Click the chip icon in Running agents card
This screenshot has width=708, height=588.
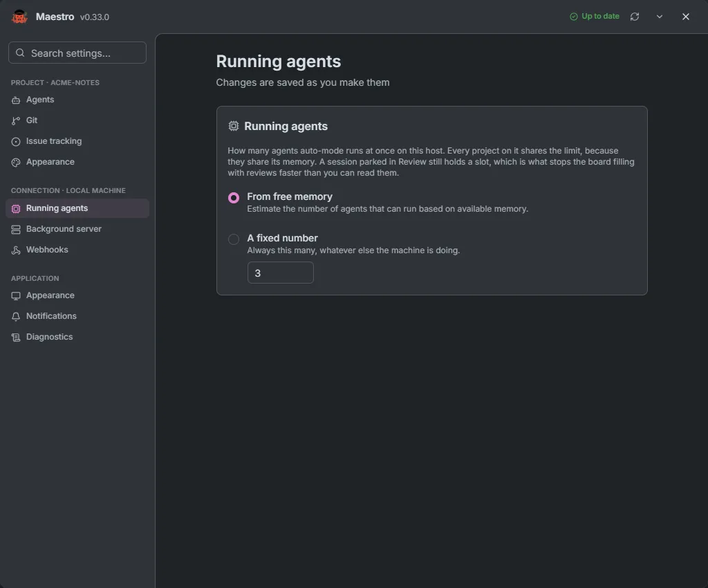point(234,126)
